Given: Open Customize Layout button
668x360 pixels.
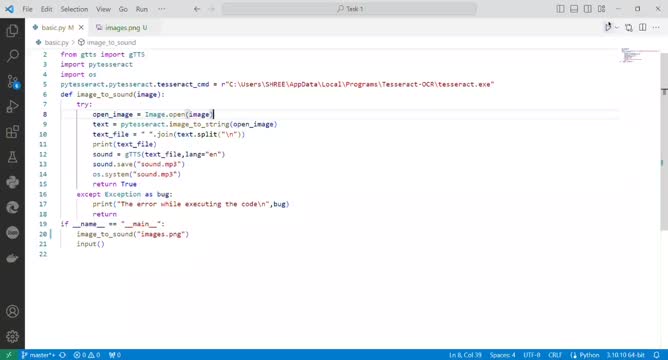Looking at the screenshot, I should point(602,9).
